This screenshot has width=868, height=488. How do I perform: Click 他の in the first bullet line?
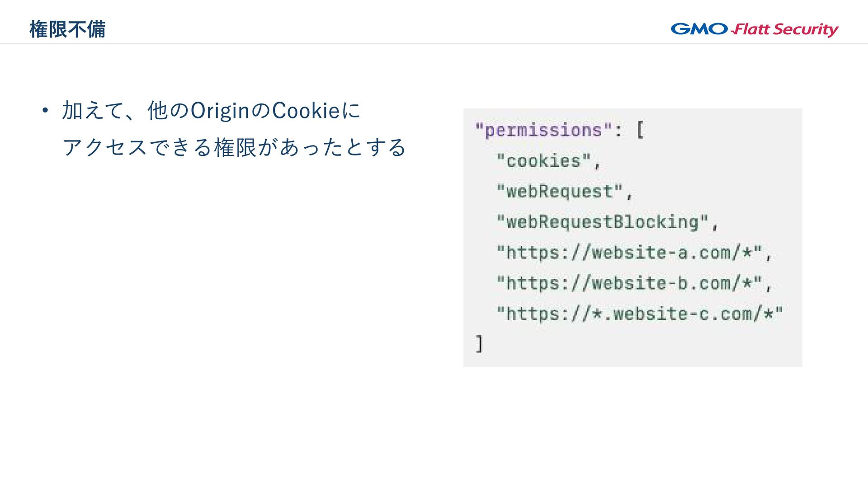point(168,111)
